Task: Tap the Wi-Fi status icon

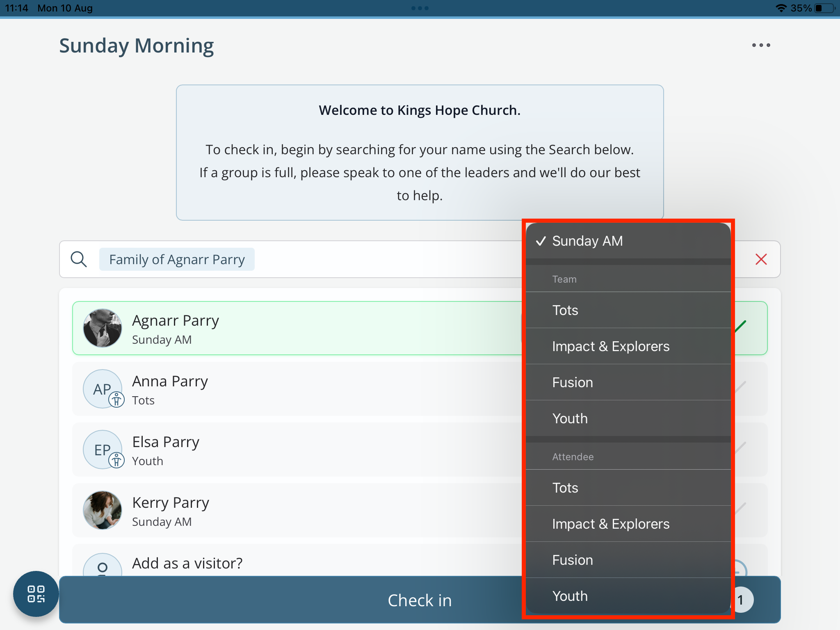Action: [781, 8]
